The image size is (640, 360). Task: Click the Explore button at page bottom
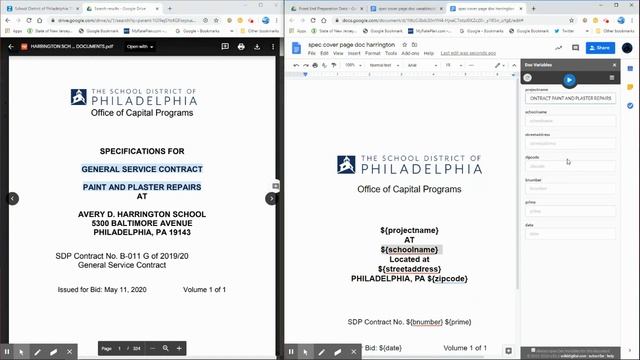pyautogui.click(x=508, y=350)
